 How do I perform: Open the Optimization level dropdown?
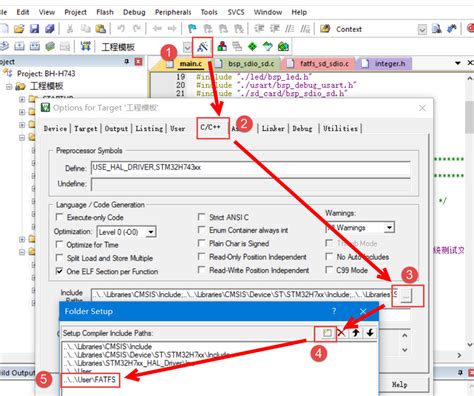[151, 232]
